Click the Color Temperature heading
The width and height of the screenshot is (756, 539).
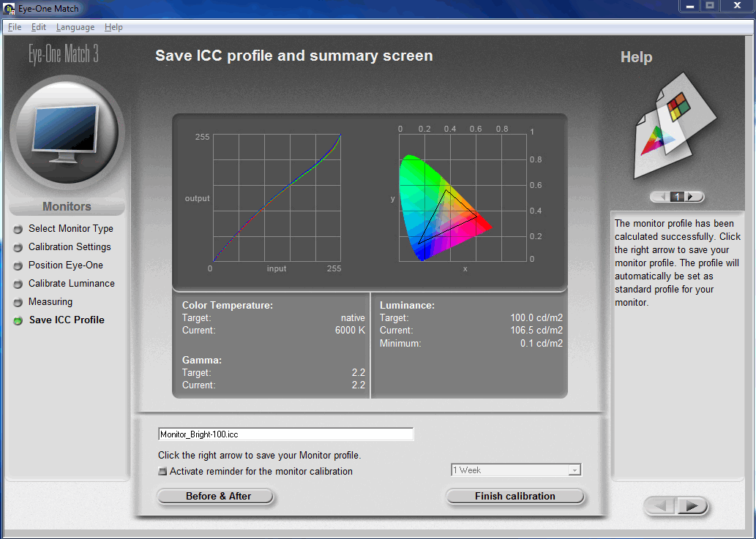pyautogui.click(x=228, y=306)
